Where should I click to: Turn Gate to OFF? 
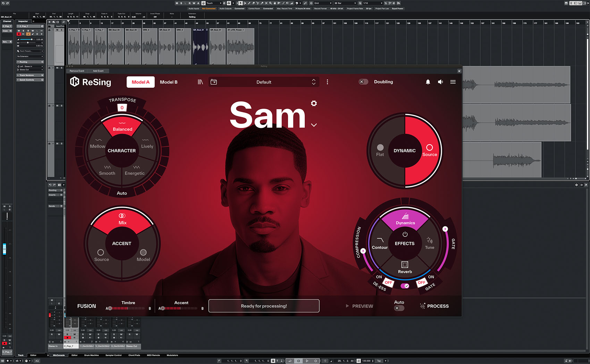[x=421, y=283]
